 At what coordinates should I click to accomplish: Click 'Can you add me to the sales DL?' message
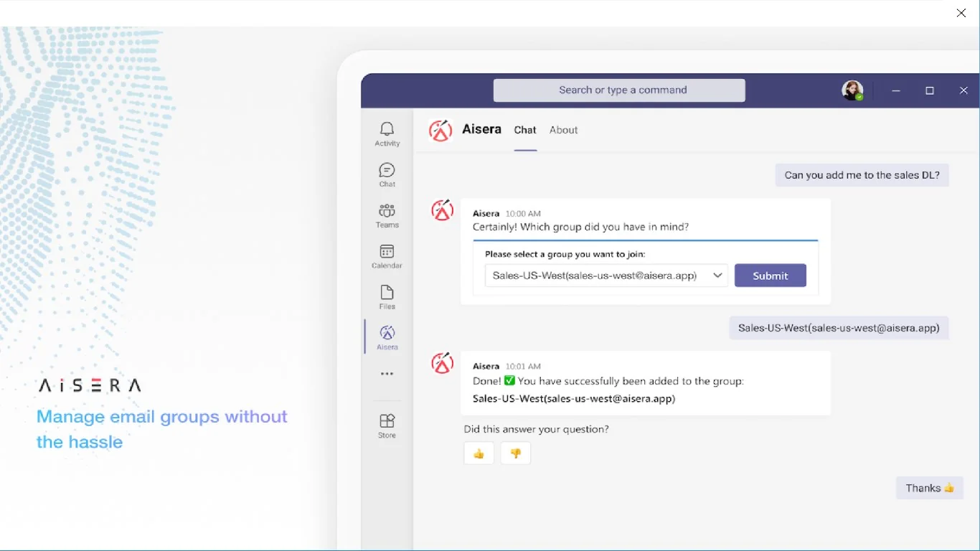(862, 175)
